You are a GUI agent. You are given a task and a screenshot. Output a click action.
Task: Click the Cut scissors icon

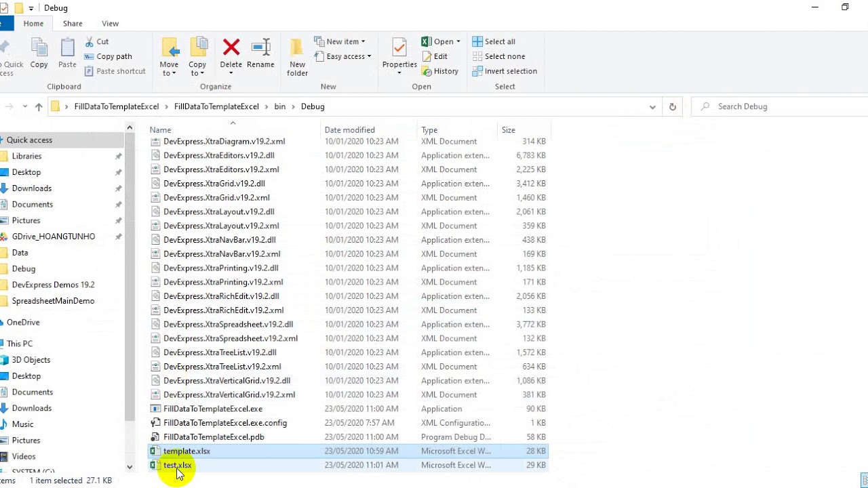(90, 41)
